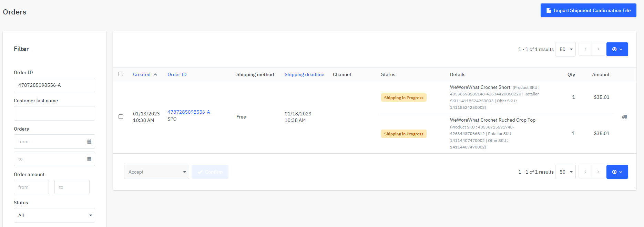Open the Status filter dropdown set to All
Viewport: 644px width, 227px height.
(54, 215)
